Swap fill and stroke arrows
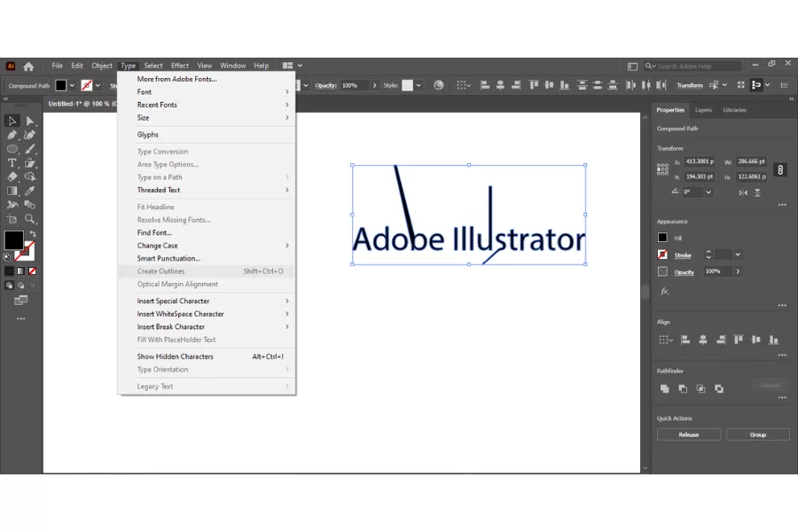This screenshot has width=798, height=532. pyautogui.click(x=33, y=234)
